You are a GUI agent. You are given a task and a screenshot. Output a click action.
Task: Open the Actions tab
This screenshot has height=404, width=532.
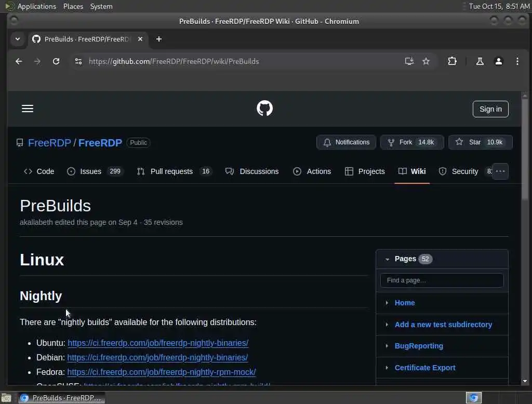(x=312, y=172)
